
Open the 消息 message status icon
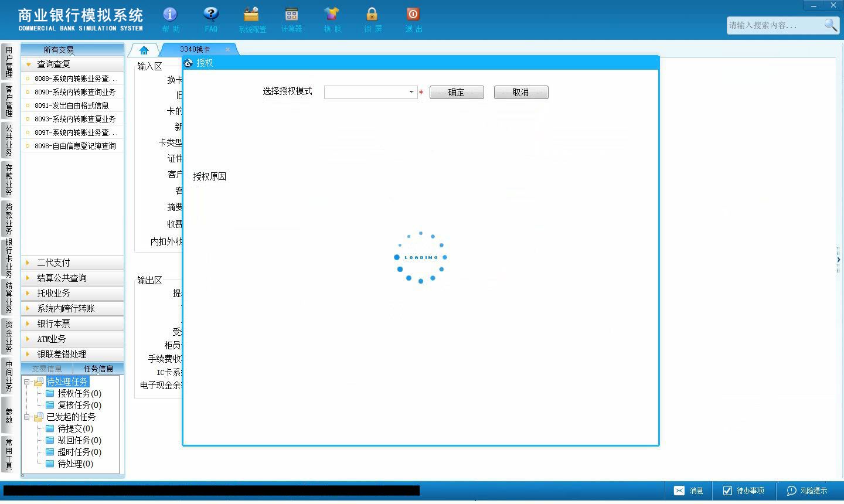(x=688, y=491)
